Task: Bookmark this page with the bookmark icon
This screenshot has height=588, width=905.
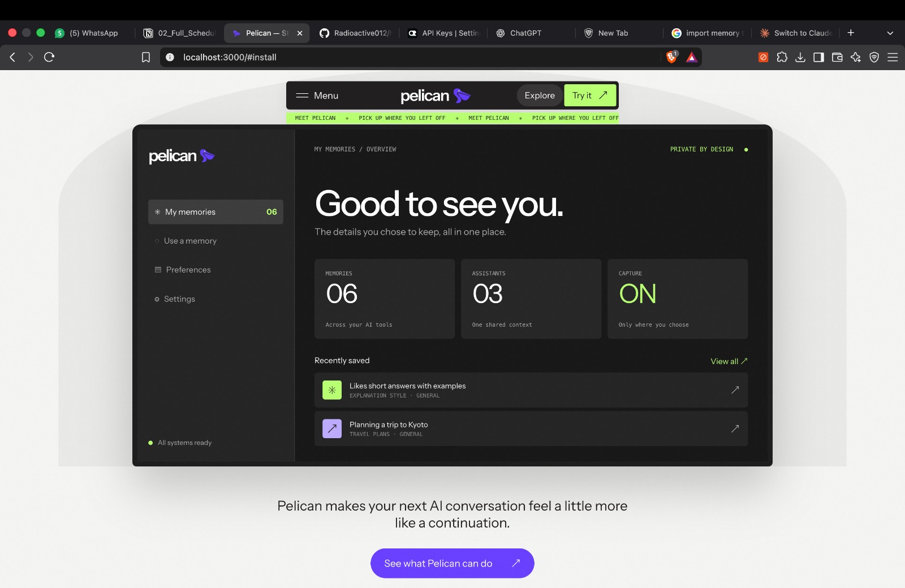Action: (145, 57)
